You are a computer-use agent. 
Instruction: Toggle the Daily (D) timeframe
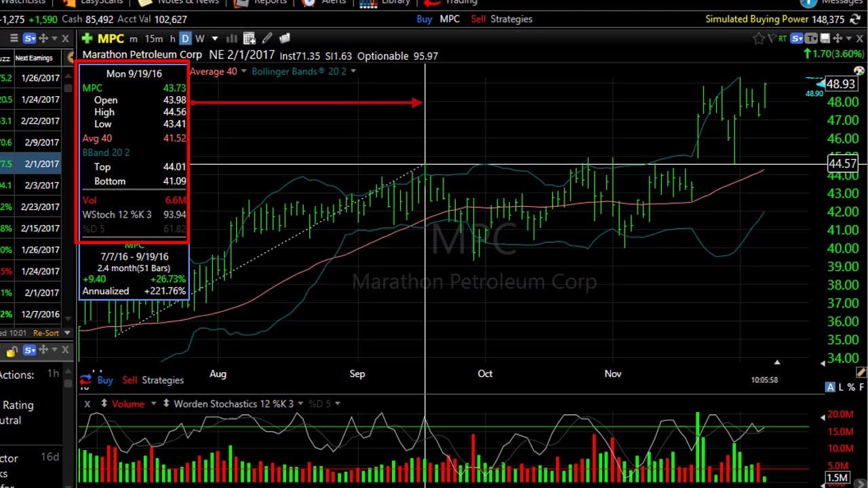click(185, 39)
